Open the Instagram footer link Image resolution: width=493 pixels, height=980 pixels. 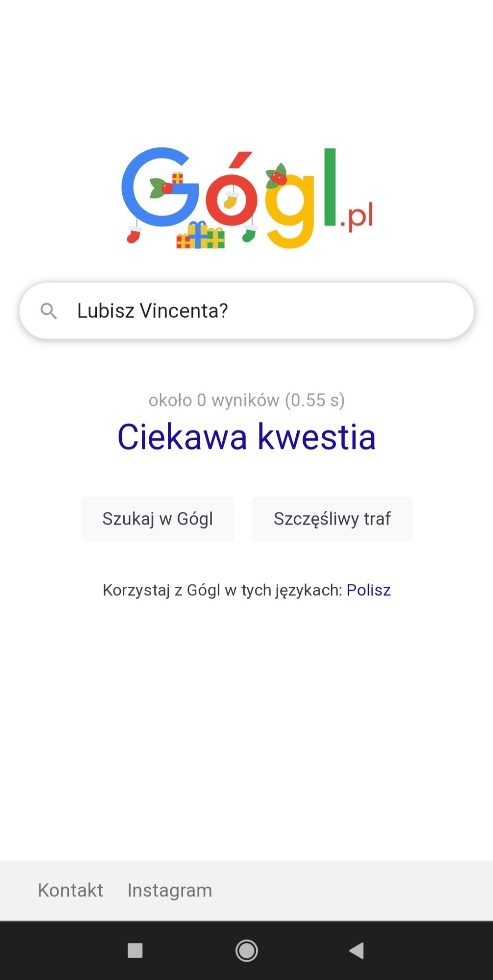coord(170,890)
